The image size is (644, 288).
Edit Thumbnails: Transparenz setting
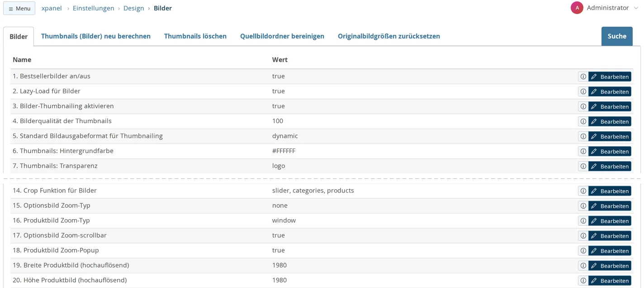click(x=610, y=166)
